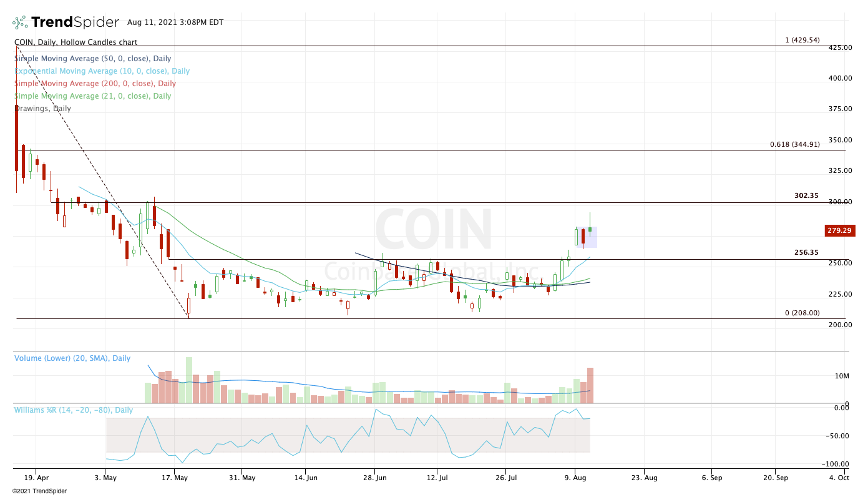The image size is (868, 497).
Task: Click the 23. Aug date axis label
Action: tap(645, 478)
